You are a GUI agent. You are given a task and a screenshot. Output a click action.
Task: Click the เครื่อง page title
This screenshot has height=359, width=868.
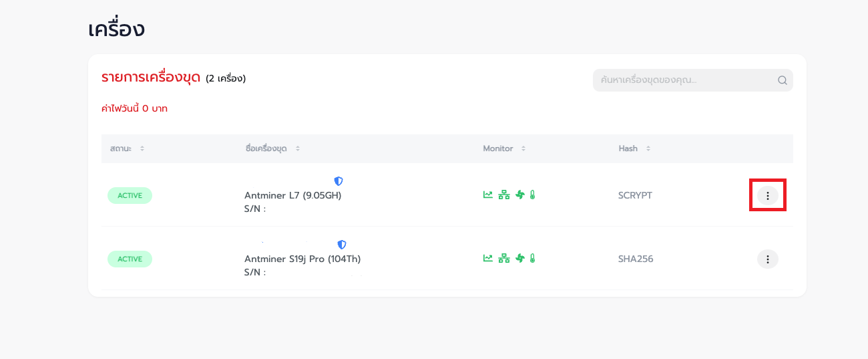click(x=116, y=29)
